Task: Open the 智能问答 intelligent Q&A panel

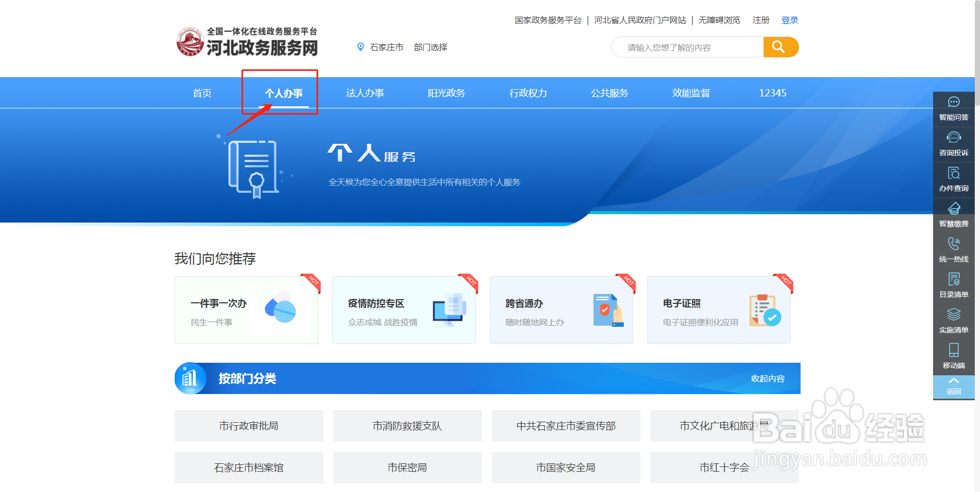Action: point(953,107)
